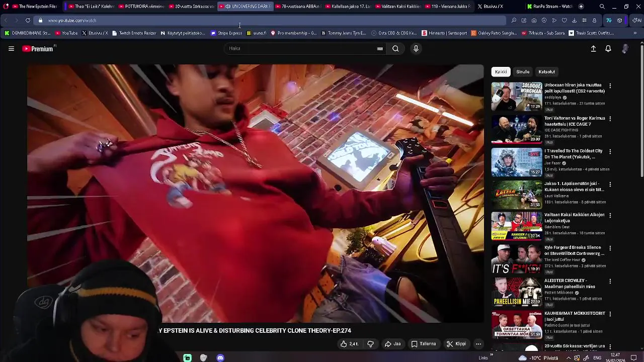Create a clip with Klippi
644x362 pixels.
click(x=456, y=344)
